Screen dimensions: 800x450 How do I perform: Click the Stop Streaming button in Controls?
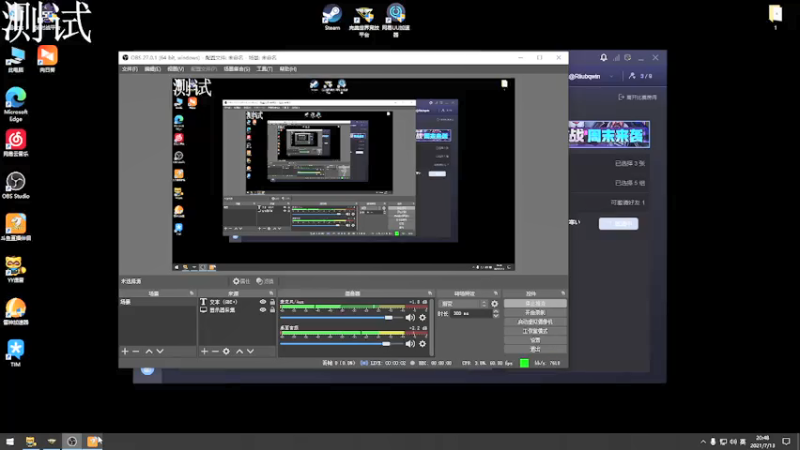[535, 303]
